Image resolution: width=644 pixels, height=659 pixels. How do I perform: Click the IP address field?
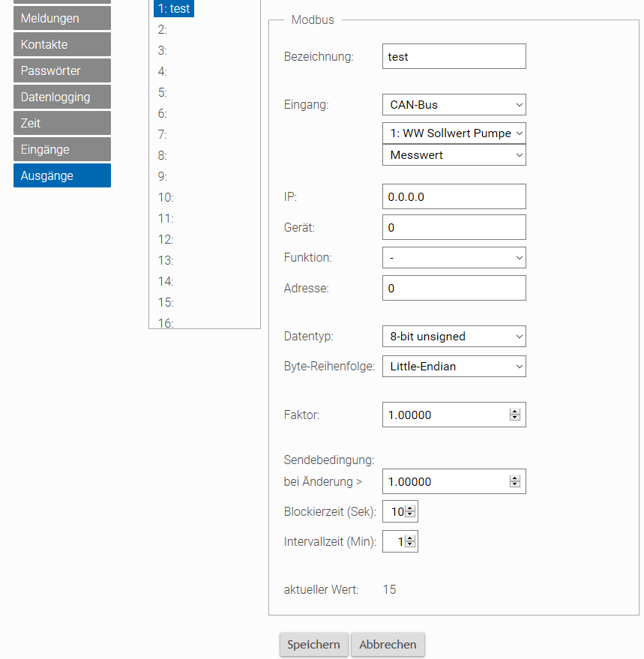point(454,196)
